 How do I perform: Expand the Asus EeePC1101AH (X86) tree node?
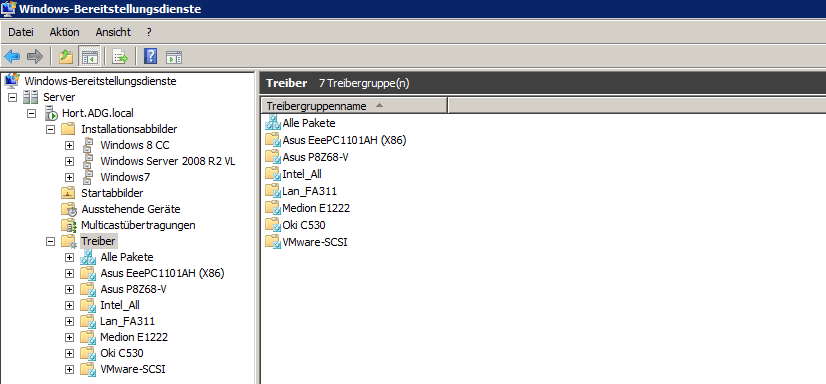coord(70,273)
